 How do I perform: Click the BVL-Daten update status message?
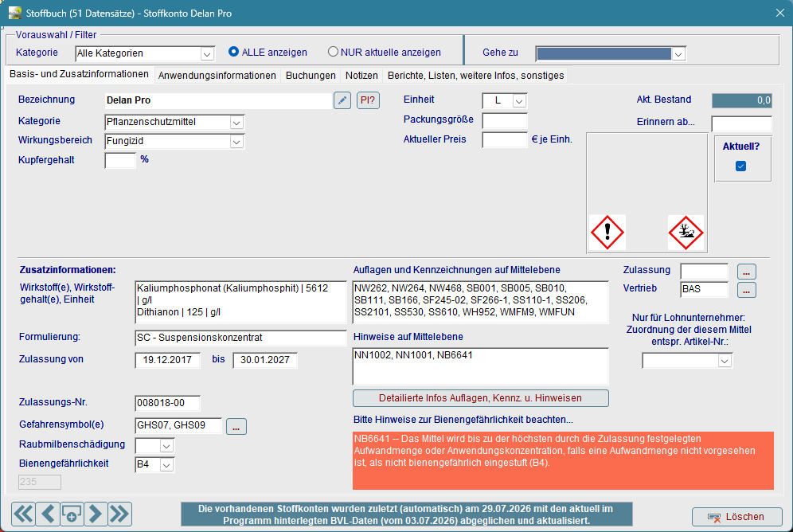pyautogui.click(x=406, y=514)
